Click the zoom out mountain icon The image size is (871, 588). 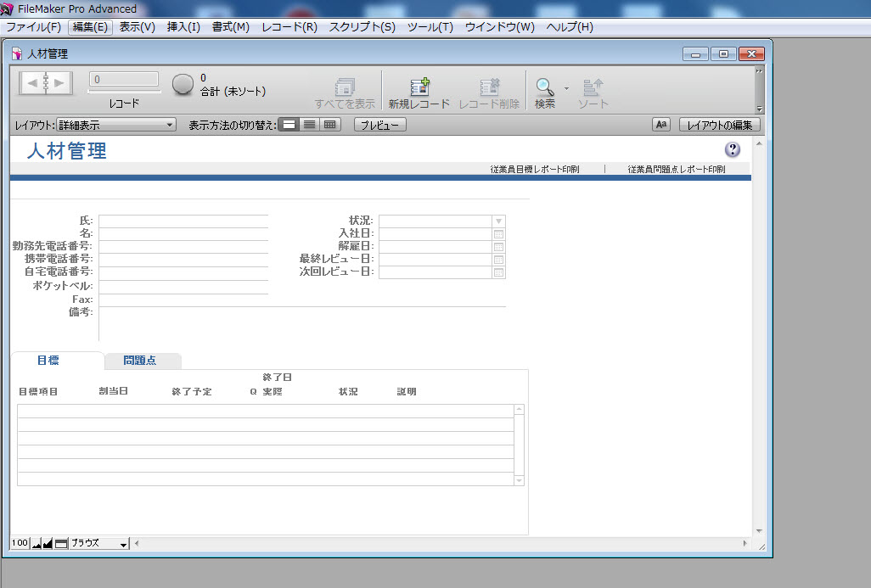coord(37,544)
